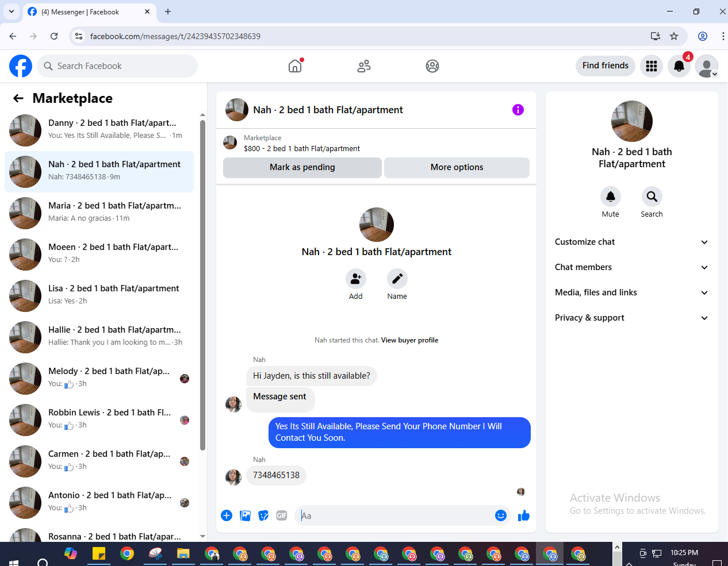This screenshot has height=566, width=728.
Task: Open Hallie conversation in list
Action: pyautogui.click(x=99, y=337)
